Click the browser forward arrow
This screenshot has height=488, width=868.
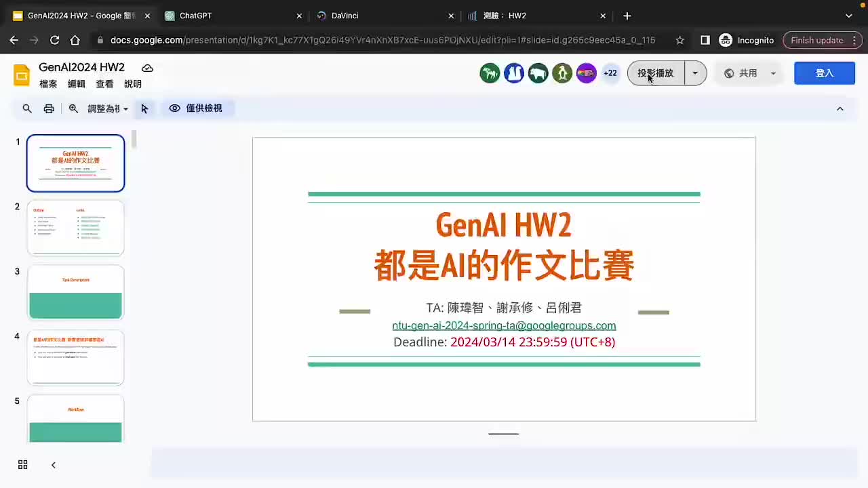34,40
